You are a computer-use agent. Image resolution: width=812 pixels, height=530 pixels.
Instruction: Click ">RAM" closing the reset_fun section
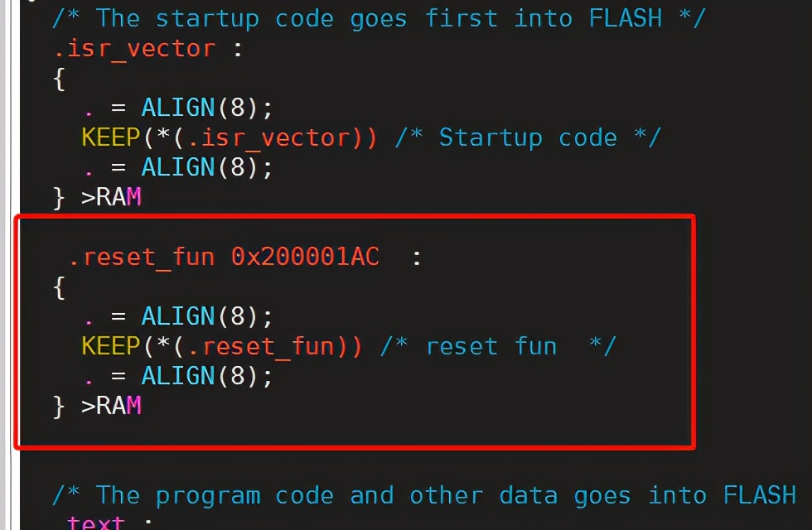click(111, 406)
